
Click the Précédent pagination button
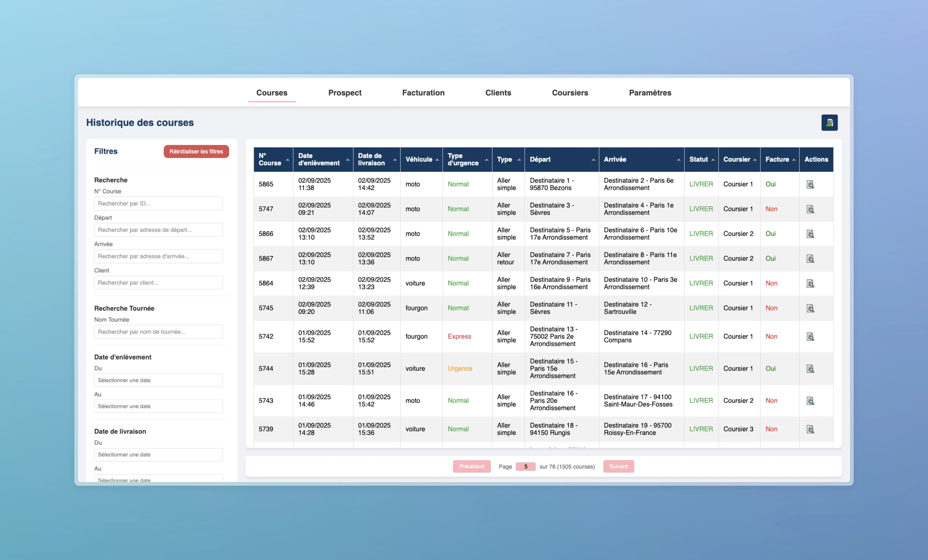(x=472, y=466)
